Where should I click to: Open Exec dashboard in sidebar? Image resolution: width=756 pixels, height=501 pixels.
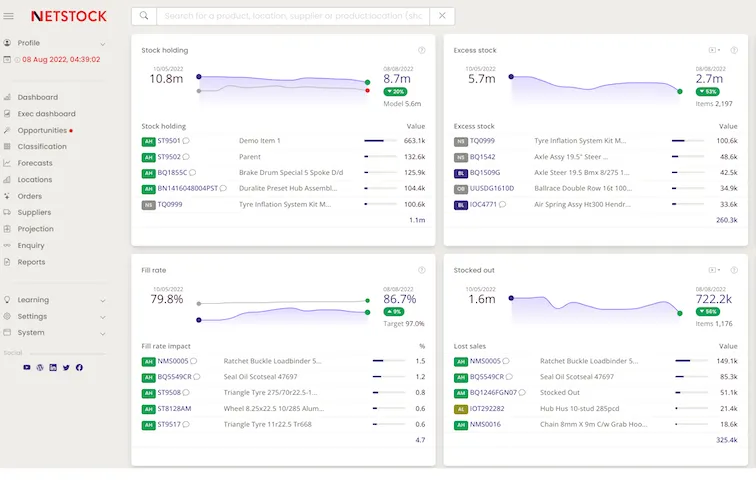(x=47, y=114)
